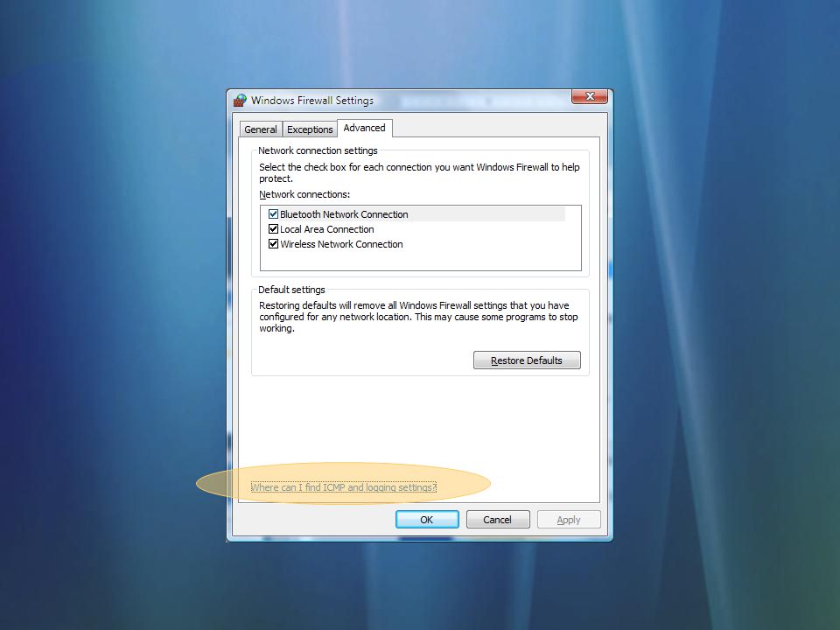Image resolution: width=840 pixels, height=630 pixels.
Task: Switch to the General tab
Action: tap(261, 129)
